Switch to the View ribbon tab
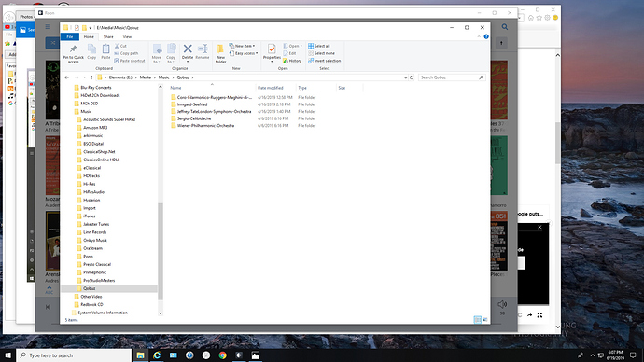Viewport: 644px width, 362px height. click(127, 37)
